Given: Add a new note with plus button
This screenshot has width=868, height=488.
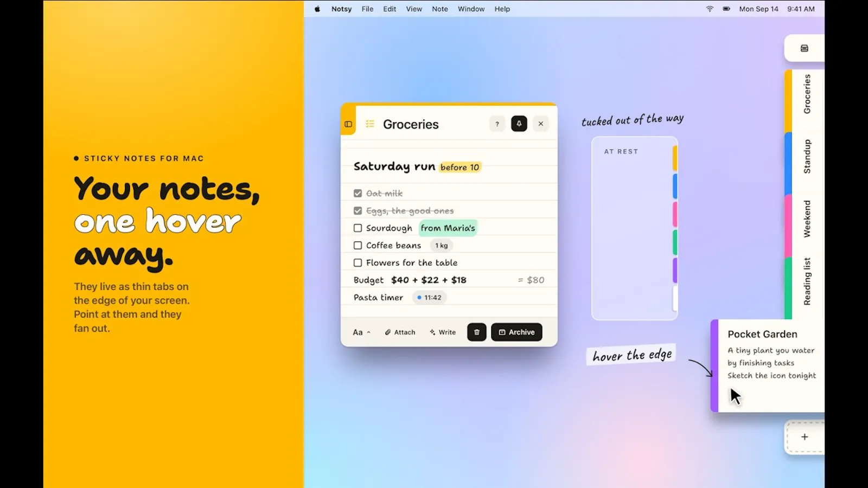Looking at the screenshot, I should pyautogui.click(x=805, y=437).
